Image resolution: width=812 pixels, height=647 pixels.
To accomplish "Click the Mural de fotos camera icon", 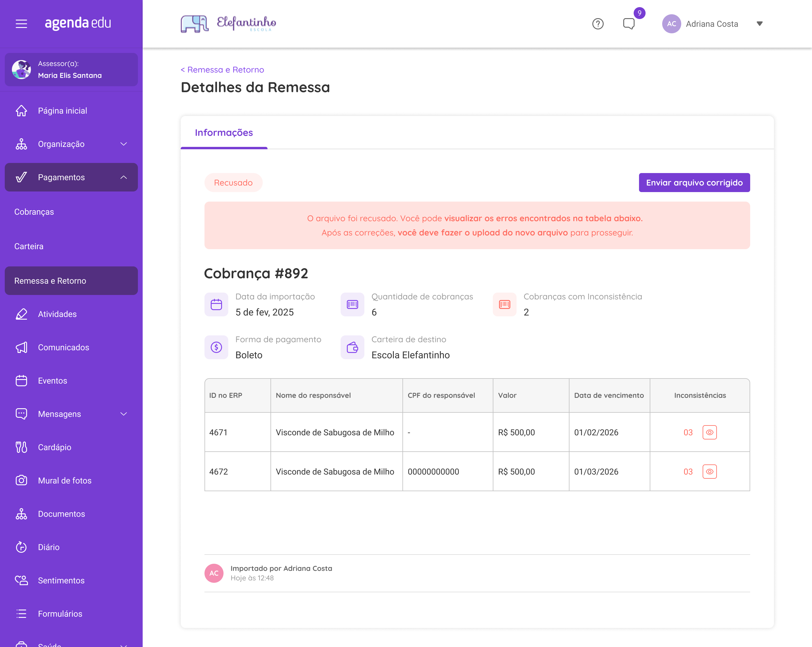I will click(21, 480).
